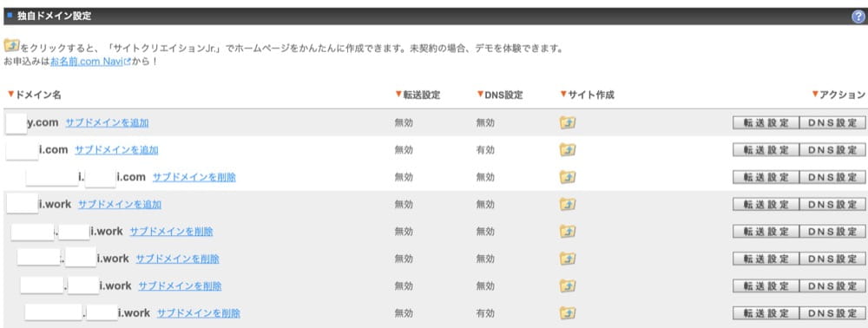Sort by サイト作成 column header
The height and width of the screenshot is (328, 868).
(x=588, y=95)
